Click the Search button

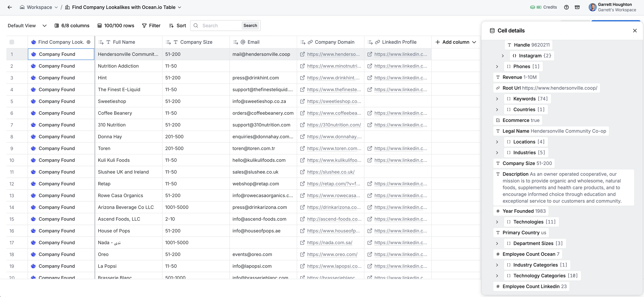tap(250, 26)
